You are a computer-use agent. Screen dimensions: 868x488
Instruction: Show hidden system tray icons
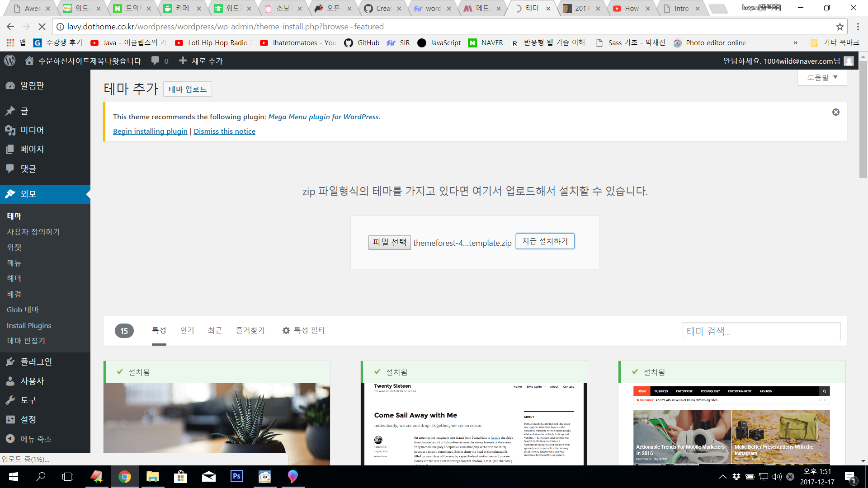pos(722,476)
